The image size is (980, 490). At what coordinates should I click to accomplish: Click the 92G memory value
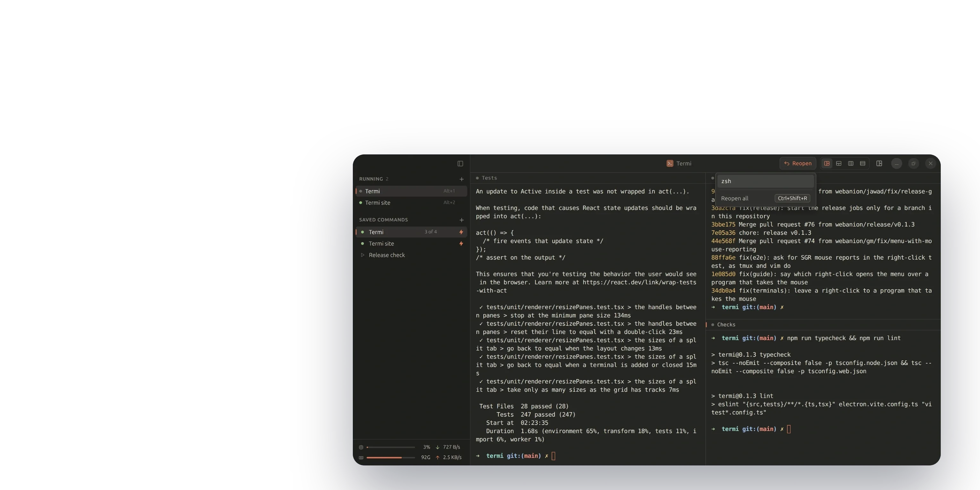(x=426, y=458)
